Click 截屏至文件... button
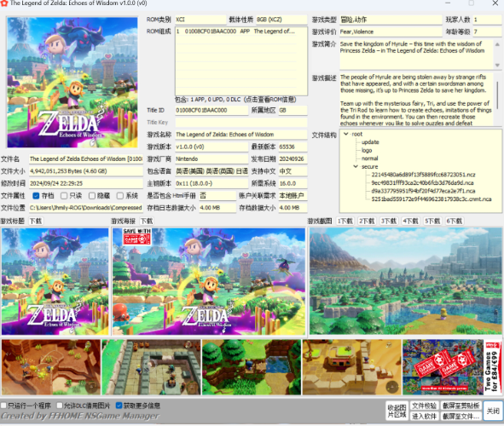The image size is (504, 426). pyautogui.click(x=461, y=416)
